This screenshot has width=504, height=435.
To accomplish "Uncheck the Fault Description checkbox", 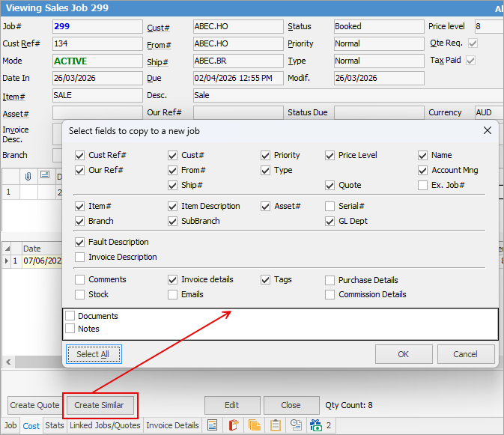I will pos(80,242).
